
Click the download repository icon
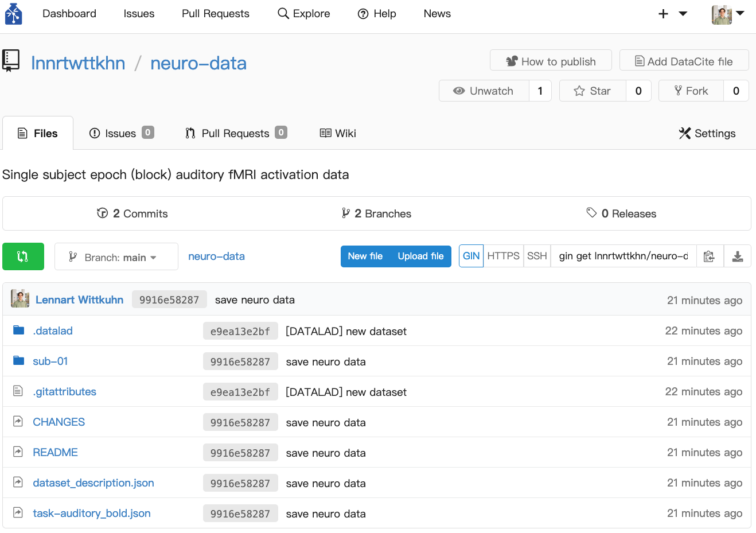(x=737, y=256)
